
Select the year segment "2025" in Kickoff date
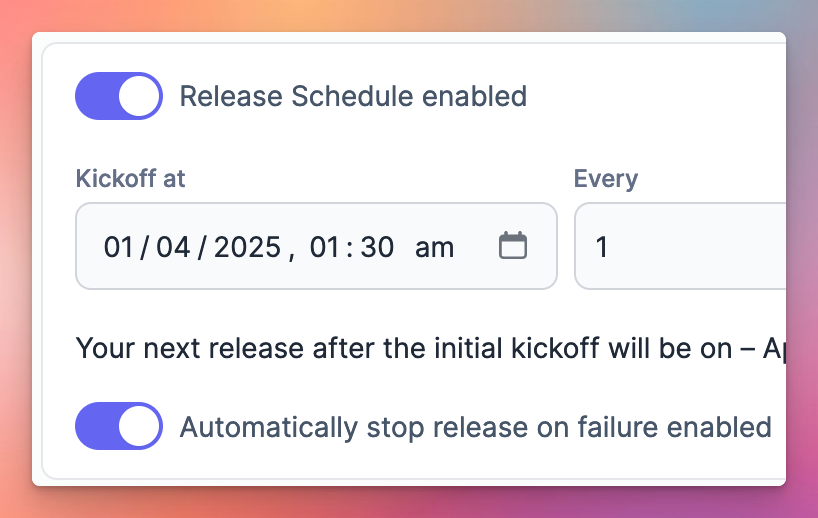pos(247,247)
